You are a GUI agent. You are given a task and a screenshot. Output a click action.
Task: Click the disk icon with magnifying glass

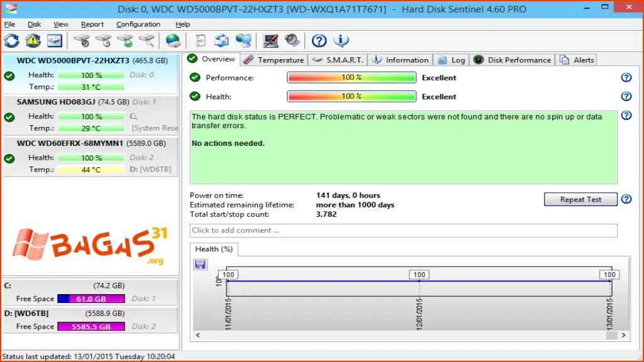147,41
